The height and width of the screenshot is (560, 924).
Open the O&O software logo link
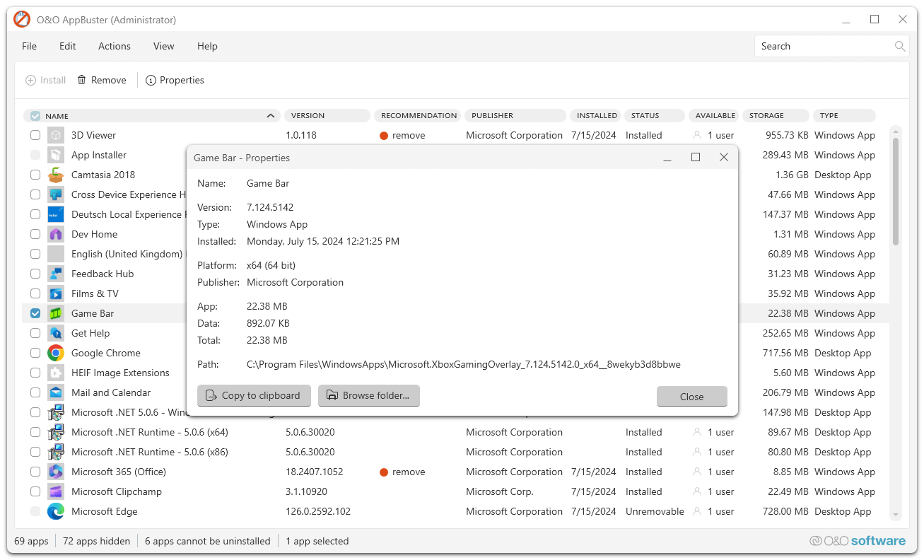(x=858, y=541)
